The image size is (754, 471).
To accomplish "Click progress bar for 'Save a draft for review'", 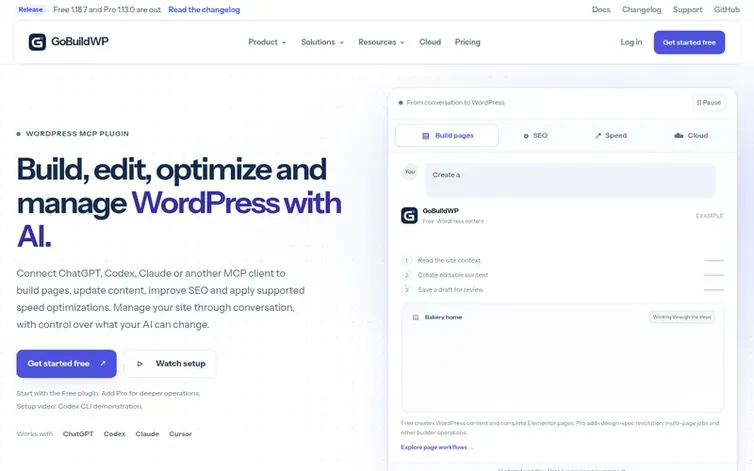I will 714,290.
